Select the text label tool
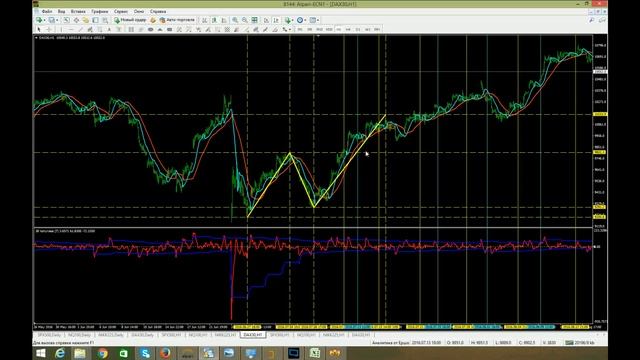Viewport: 640px width, 360px height. [x=118, y=29]
